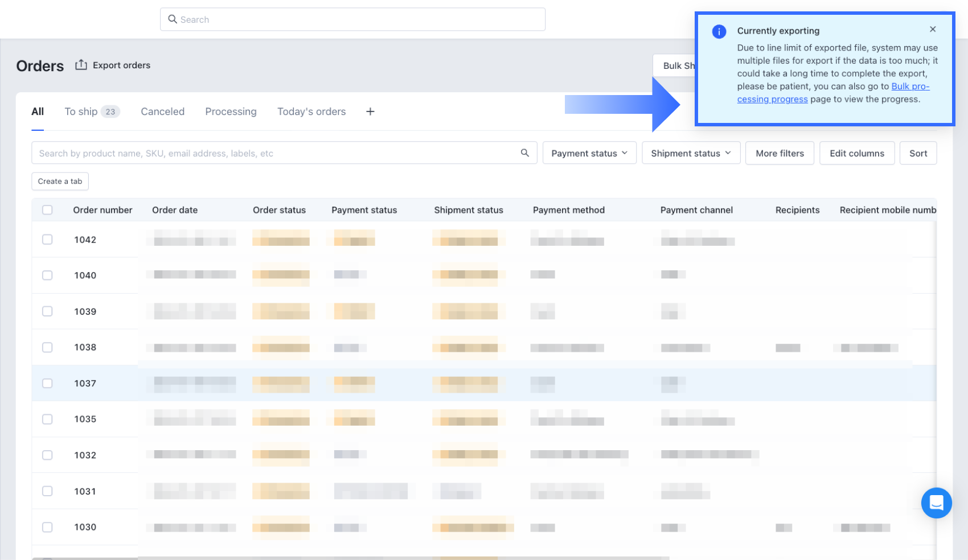Click the blue info icon in notification
The image size is (968, 560).
[x=719, y=32]
